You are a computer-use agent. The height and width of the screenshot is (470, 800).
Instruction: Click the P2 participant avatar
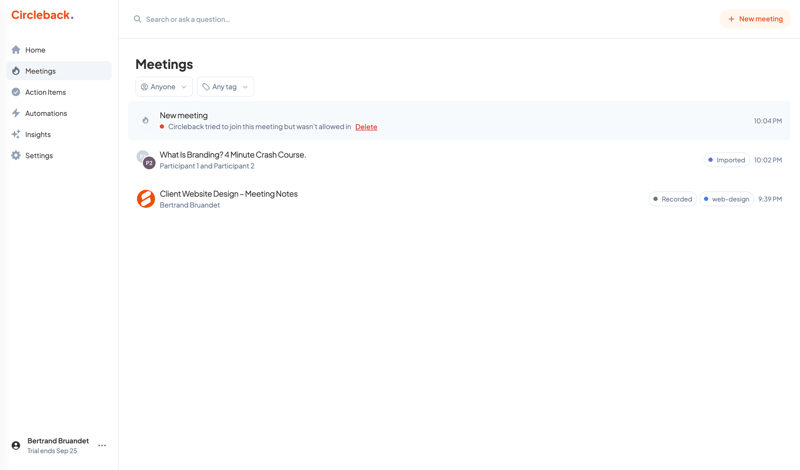point(149,163)
